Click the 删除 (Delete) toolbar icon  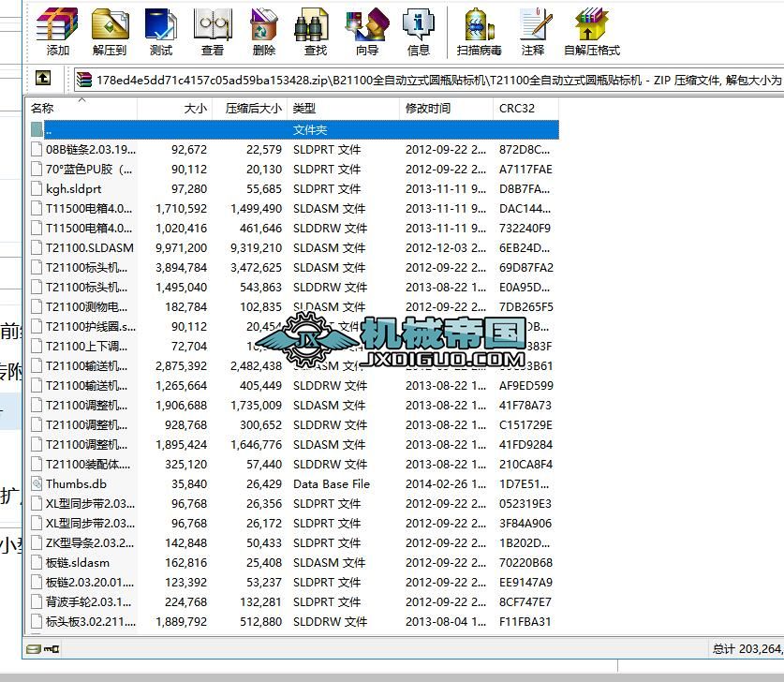point(264,31)
